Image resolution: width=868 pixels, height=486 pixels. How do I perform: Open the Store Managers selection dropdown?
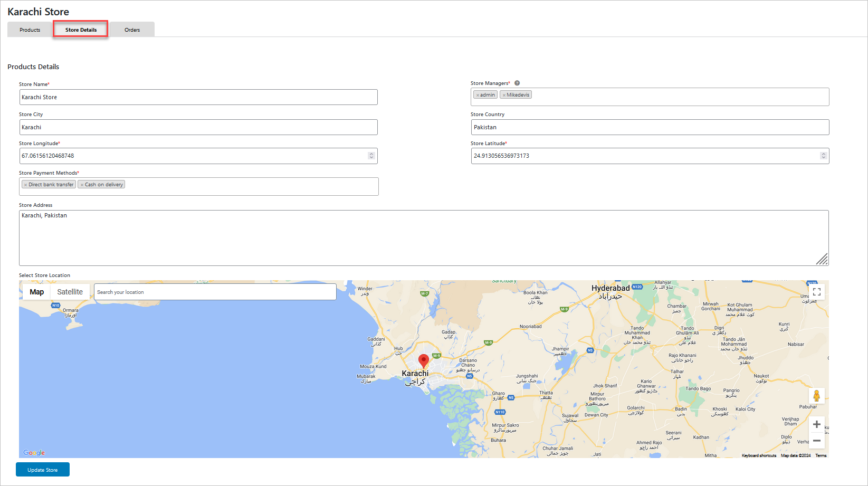tap(660, 97)
